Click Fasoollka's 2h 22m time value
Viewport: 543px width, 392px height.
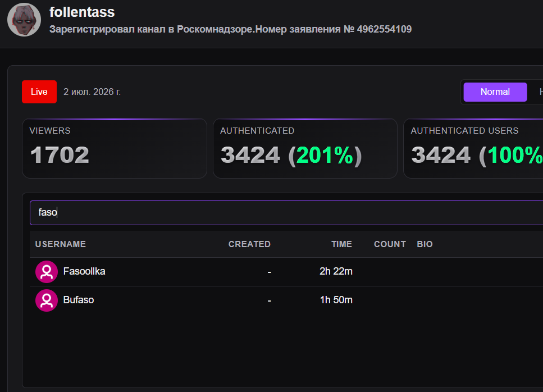click(x=336, y=271)
